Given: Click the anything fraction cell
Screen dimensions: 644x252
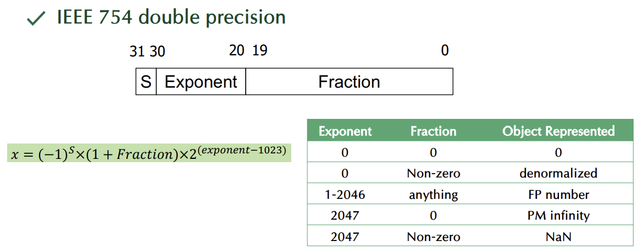Looking at the screenshot, I should [x=433, y=194].
